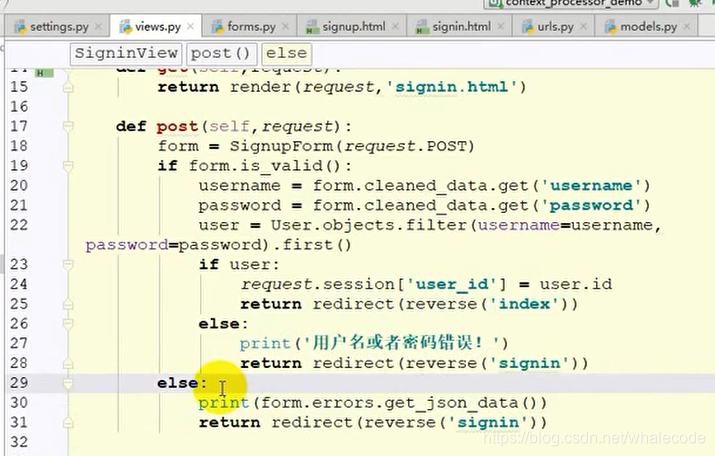Click the post method name on line 17
Image resolution: width=715 pixels, height=456 pixels.
(177, 127)
